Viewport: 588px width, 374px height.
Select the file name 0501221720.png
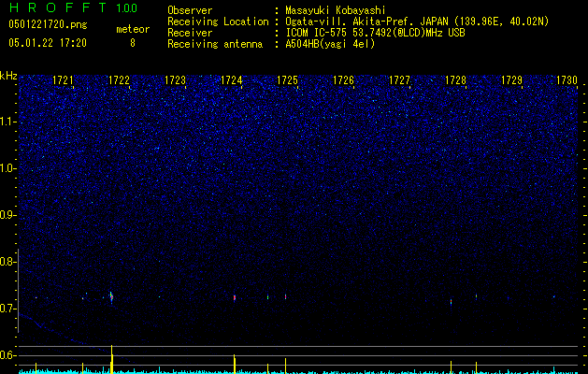48,24
